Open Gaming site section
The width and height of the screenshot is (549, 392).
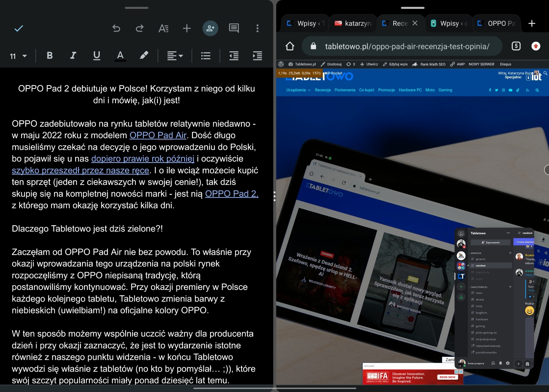pyautogui.click(x=445, y=90)
